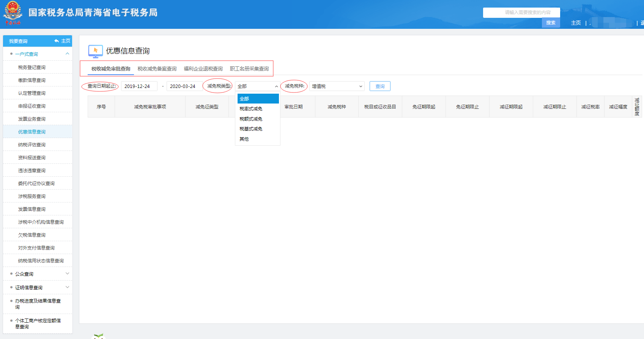Open 涉税服务查询 in sidebar

point(38,196)
